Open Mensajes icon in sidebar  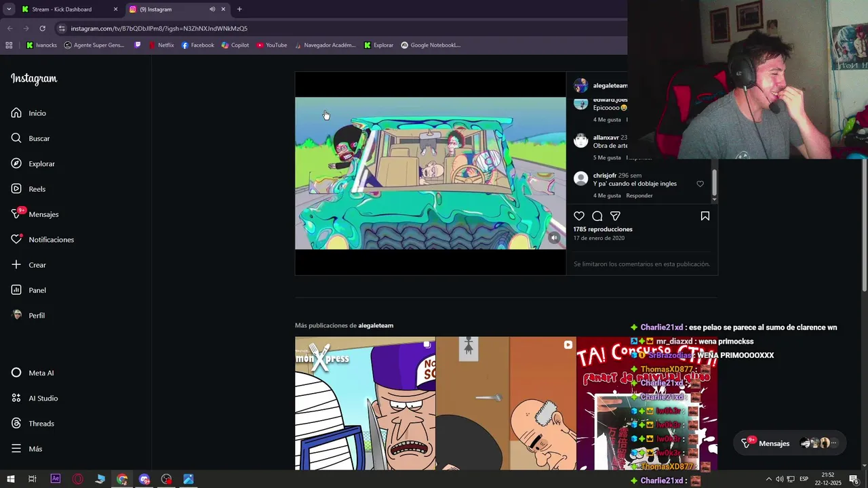pyautogui.click(x=16, y=214)
